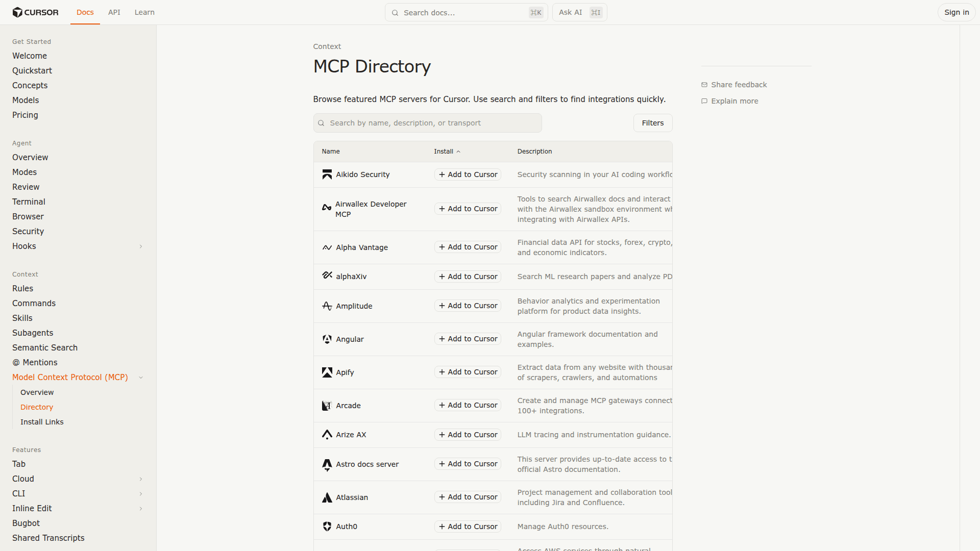Add Atlassian to Cursor
This screenshot has width=980, height=551.
pos(467,496)
